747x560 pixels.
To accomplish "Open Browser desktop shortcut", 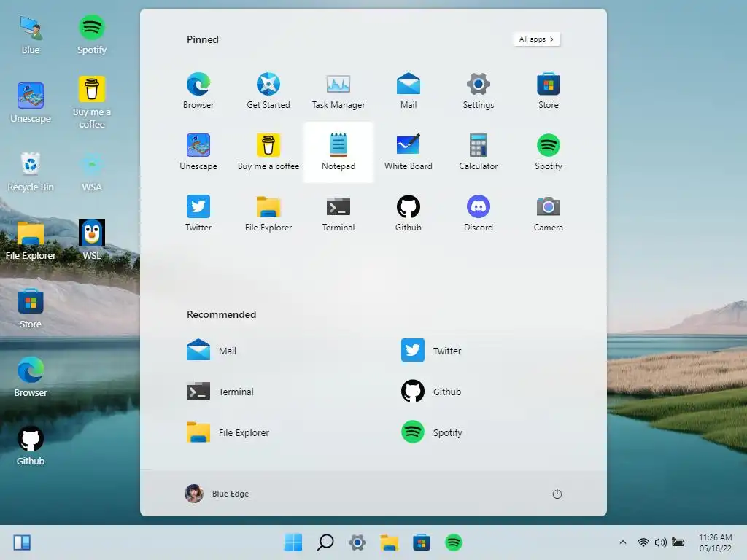I will point(31,377).
